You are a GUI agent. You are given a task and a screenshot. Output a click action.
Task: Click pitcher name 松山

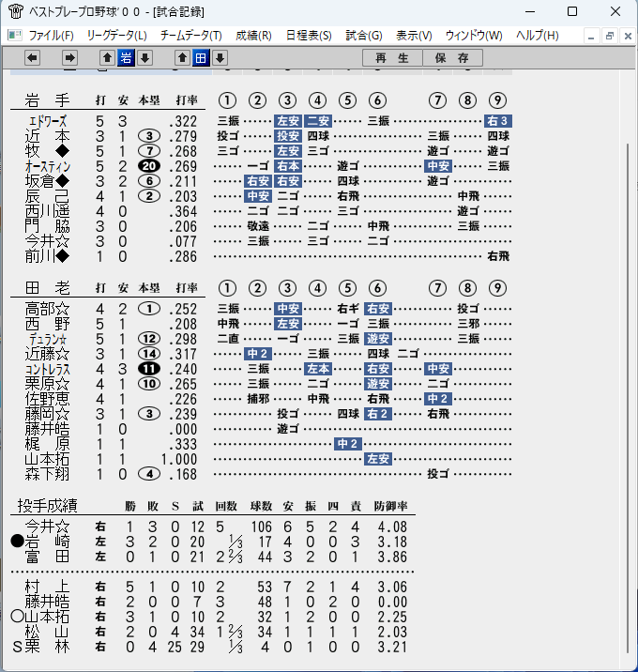click(x=47, y=632)
